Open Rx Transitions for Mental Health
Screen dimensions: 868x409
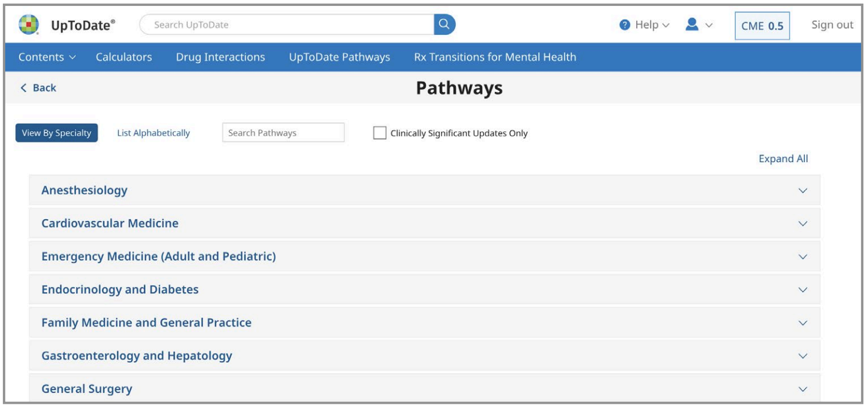pyautogui.click(x=495, y=57)
